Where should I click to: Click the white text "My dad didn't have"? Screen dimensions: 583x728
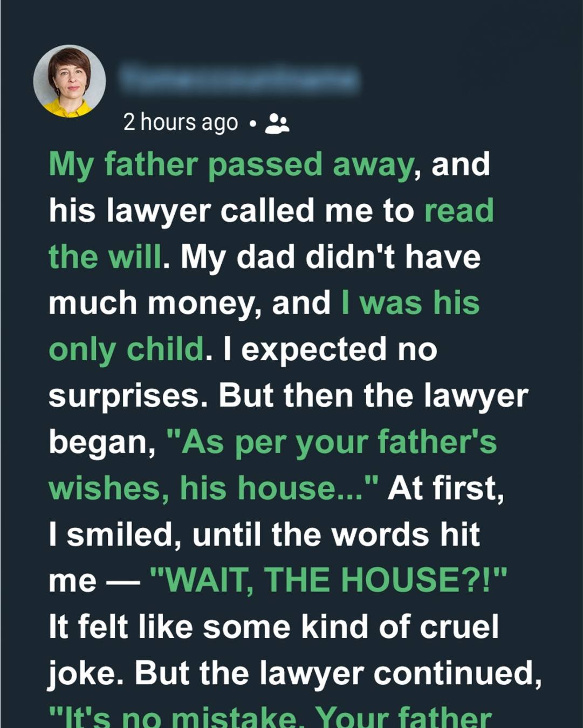[x=330, y=257]
